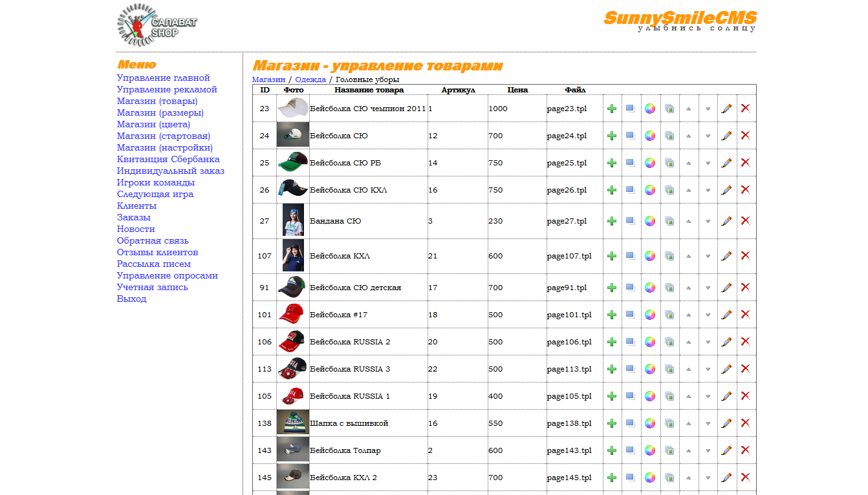This screenshot has width=868, height=495.
Task: Open image gallery icon for Бейсболка RUSSIA 2
Action: [x=669, y=342]
